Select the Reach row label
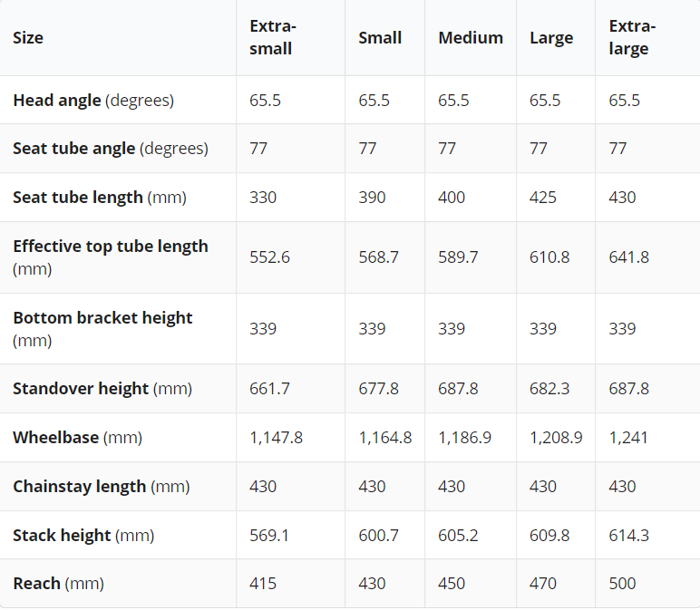This screenshot has width=700, height=610. pyautogui.click(x=58, y=583)
